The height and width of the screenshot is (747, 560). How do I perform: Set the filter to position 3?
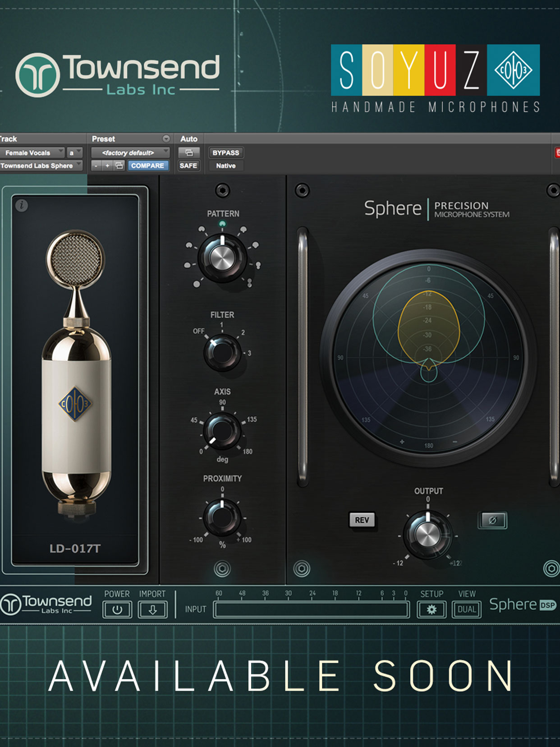click(x=249, y=353)
